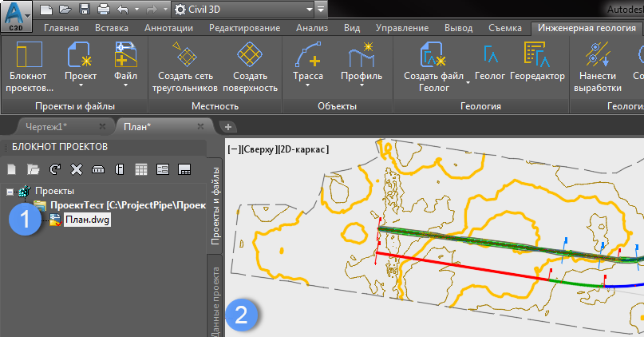Click open folder icon in Блокнот проектов toolbar
This screenshot has height=337, width=644.
(x=33, y=169)
